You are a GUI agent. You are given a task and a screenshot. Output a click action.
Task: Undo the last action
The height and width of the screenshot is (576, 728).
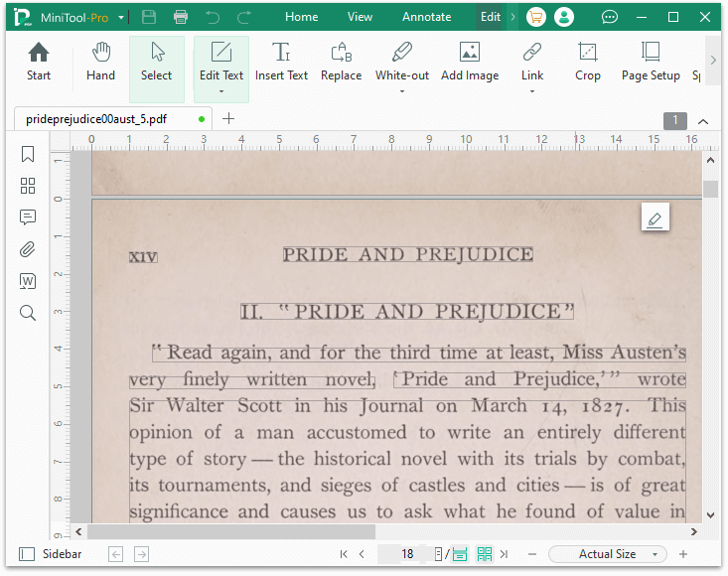[213, 17]
